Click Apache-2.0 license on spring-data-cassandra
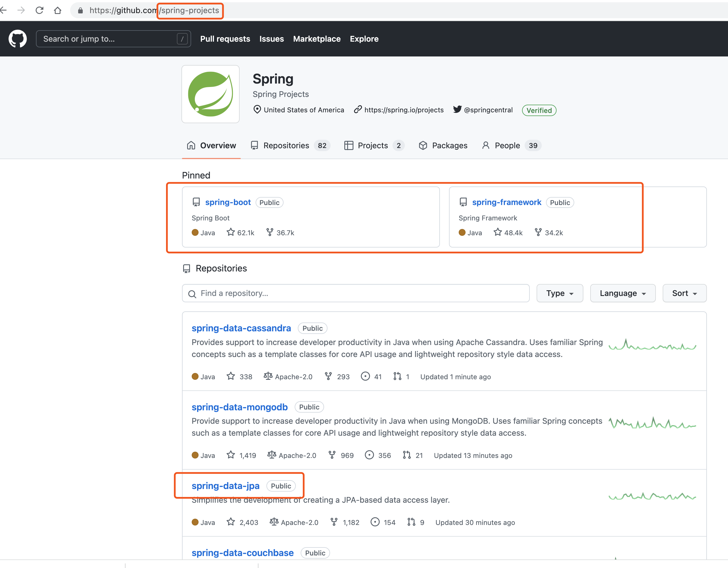 [288, 376]
